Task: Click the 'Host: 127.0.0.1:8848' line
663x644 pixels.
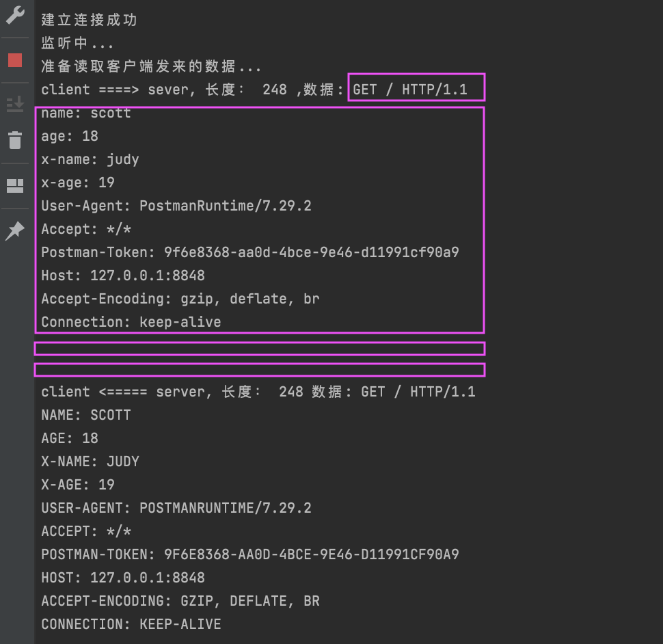Action: pyautogui.click(x=123, y=276)
